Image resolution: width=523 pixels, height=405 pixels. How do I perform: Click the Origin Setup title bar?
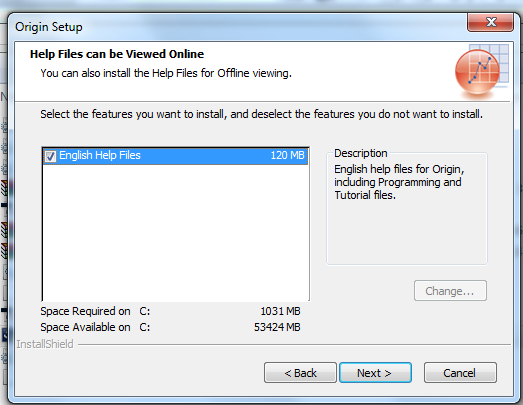click(x=233, y=27)
